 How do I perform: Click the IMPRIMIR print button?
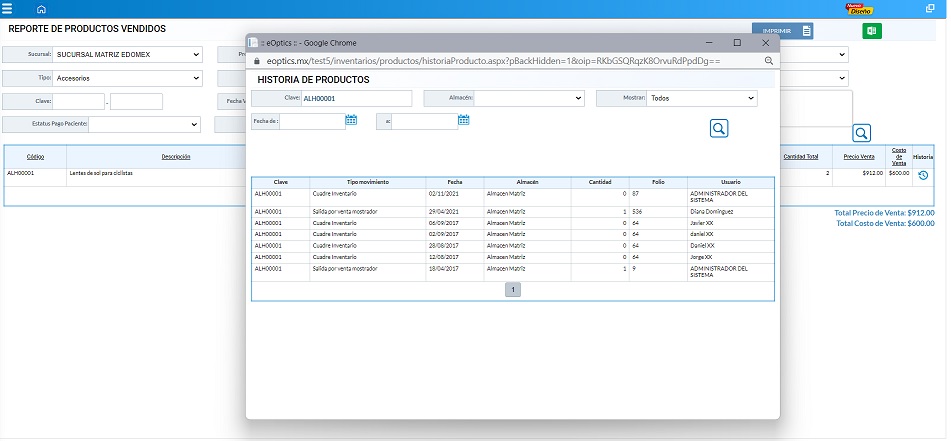[782, 31]
